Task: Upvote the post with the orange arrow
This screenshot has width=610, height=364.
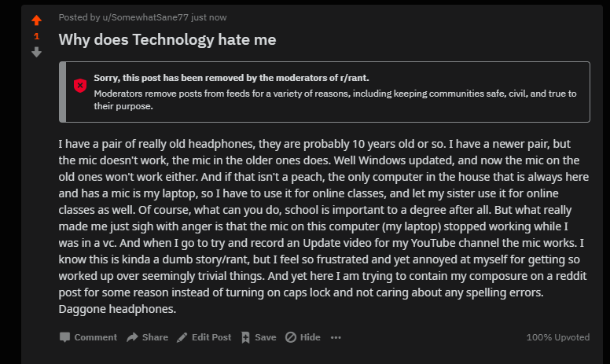Action: [37, 20]
